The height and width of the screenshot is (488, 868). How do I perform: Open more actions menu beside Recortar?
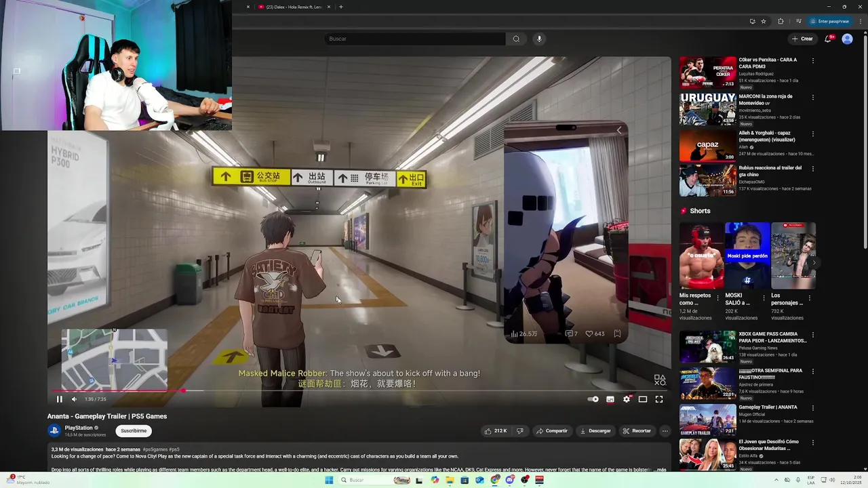665,430
